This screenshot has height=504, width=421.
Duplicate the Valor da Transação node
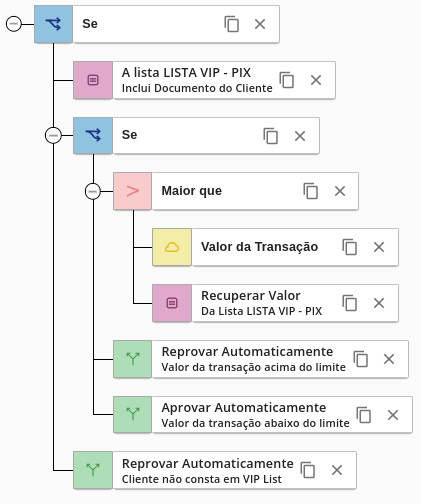pos(350,247)
